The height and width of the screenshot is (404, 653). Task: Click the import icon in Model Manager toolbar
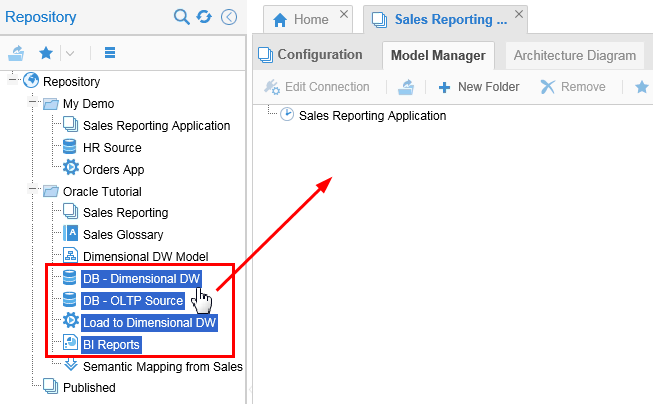[x=406, y=87]
